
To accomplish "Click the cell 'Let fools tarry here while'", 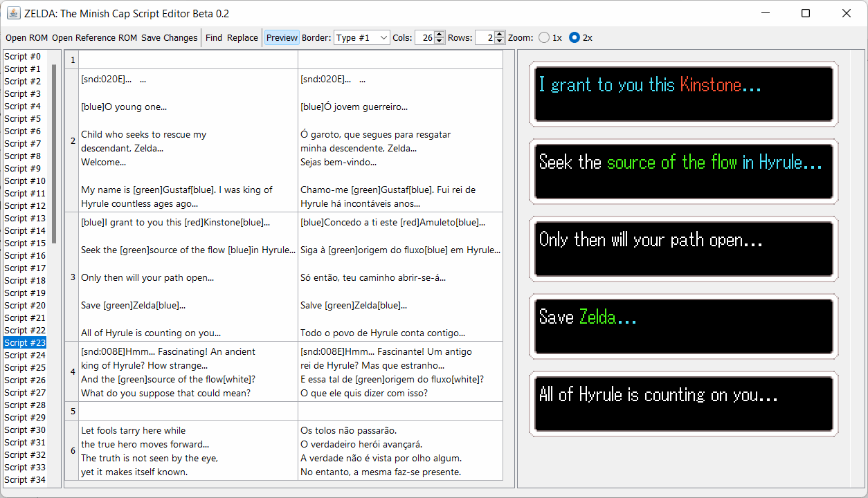I will (x=188, y=450).
